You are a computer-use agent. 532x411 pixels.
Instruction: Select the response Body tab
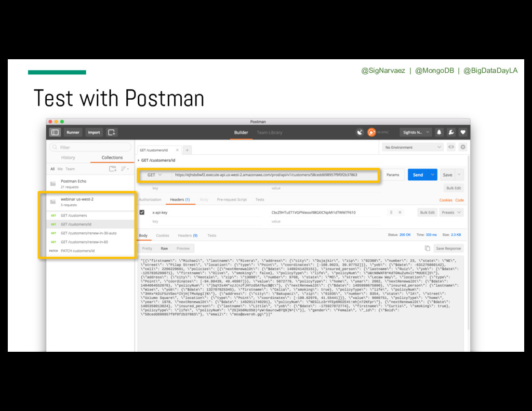(143, 235)
